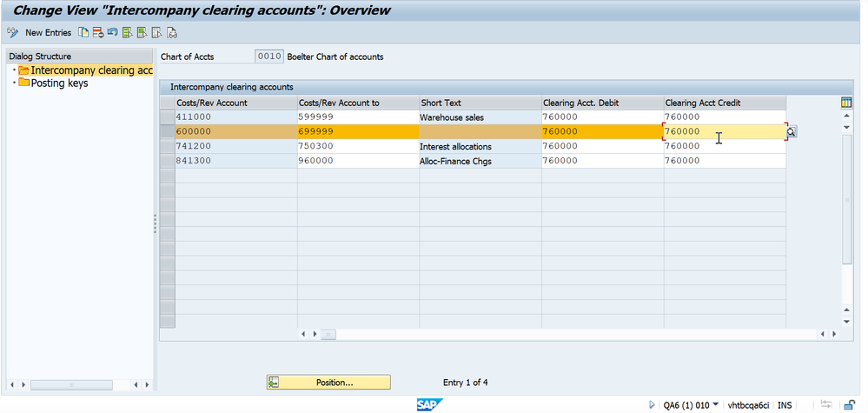
Task: Click the connection arrows icon in status bar
Action: pos(826,404)
